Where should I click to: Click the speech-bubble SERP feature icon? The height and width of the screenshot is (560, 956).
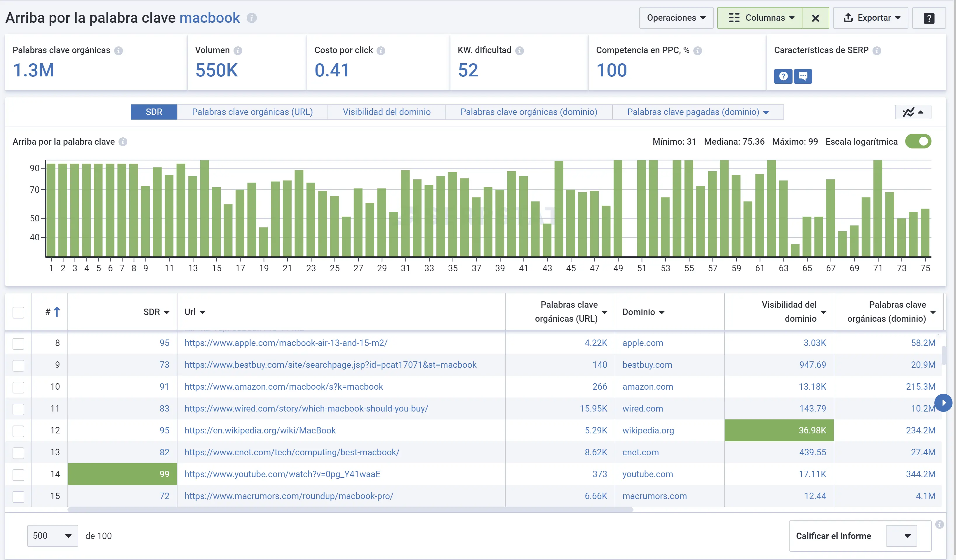(804, 76)
